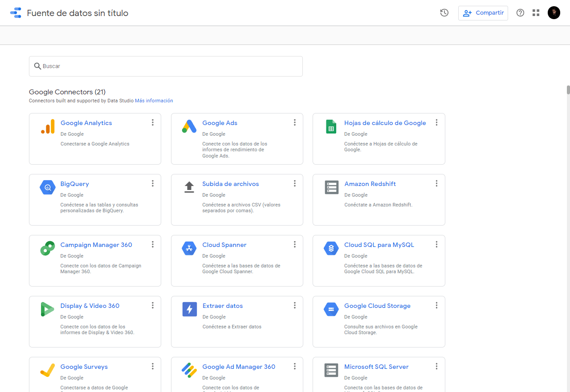Open more options for Campaign Manager 360
This screenshot has height=392, width=570.
tap(153, 244)
